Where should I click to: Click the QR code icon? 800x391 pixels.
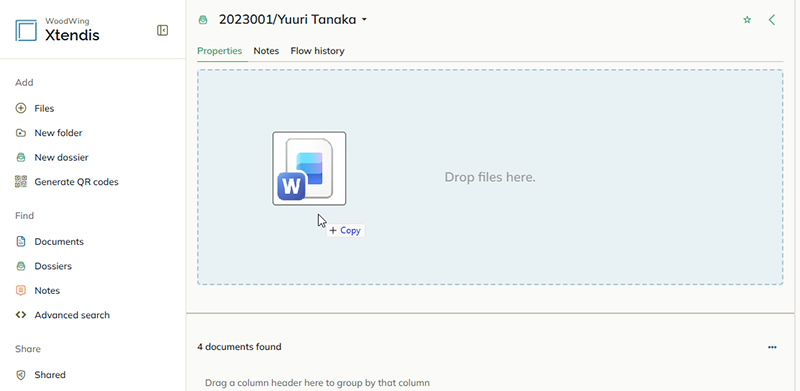[20, 182]
